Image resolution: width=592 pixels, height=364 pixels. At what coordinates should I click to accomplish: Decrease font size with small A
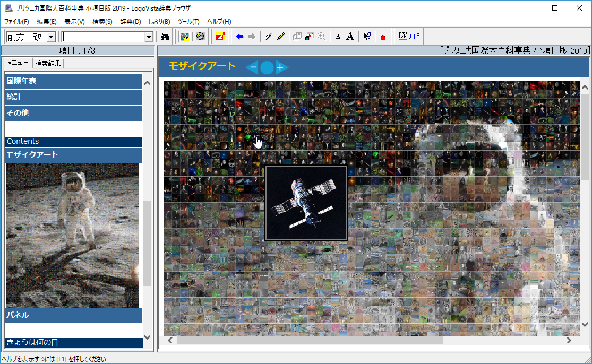click(x=338, y=37)
